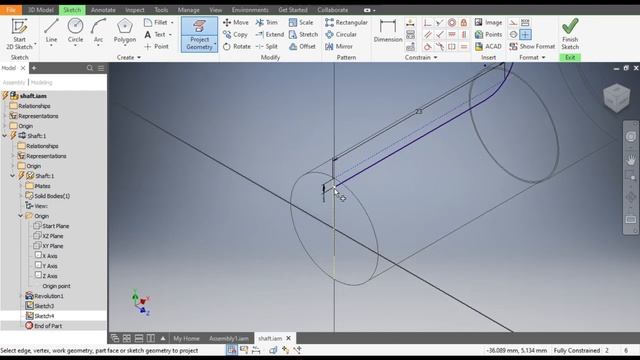Click the Dimension tool

pyautogui.click(x=387, y=31)
